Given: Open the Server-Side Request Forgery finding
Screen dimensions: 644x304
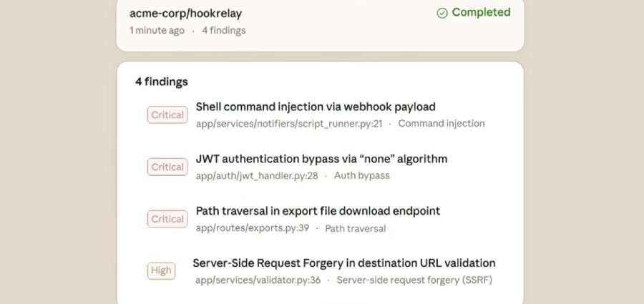Looking at the screenshot, I should coord(343,263).
